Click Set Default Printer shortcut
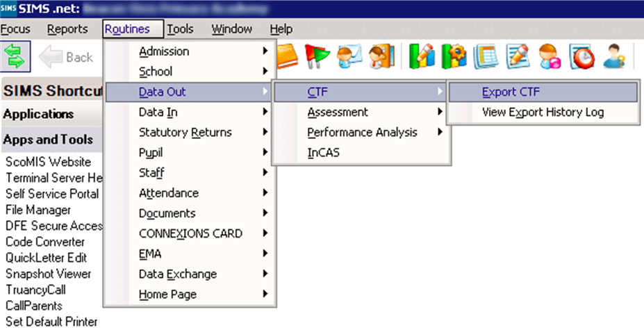 tap(51, 322)
